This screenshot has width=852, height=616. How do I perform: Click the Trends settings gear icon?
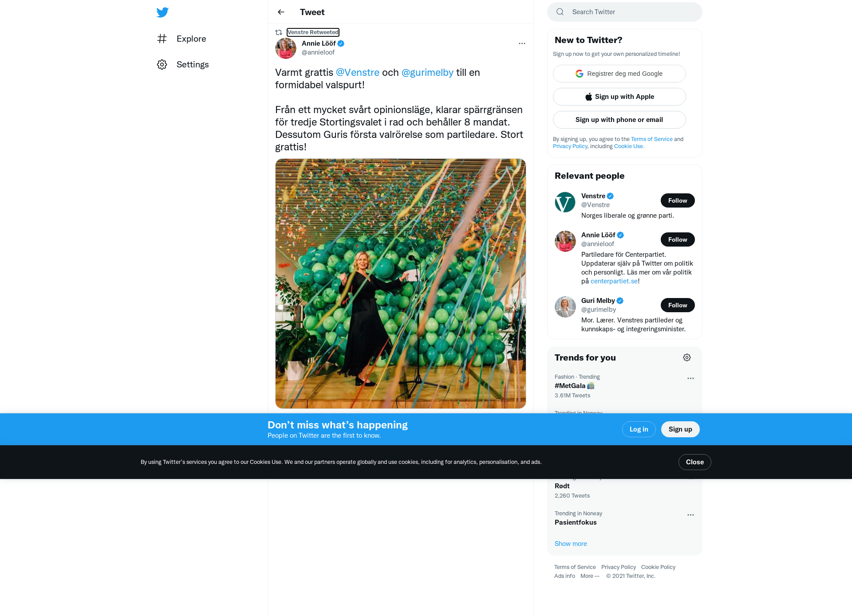(687, 357)
